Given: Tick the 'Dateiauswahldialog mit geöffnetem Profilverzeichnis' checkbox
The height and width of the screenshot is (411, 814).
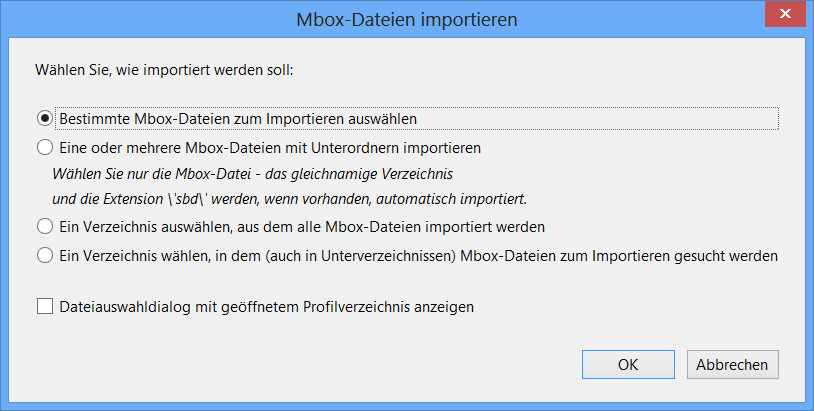Looking at the screenshot, I should (x=44, y=308).
